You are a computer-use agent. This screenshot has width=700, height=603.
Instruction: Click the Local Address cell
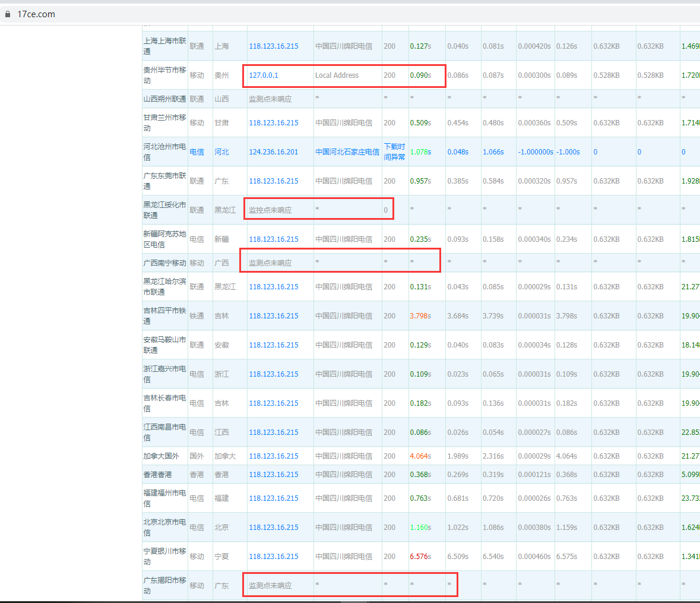337,75
